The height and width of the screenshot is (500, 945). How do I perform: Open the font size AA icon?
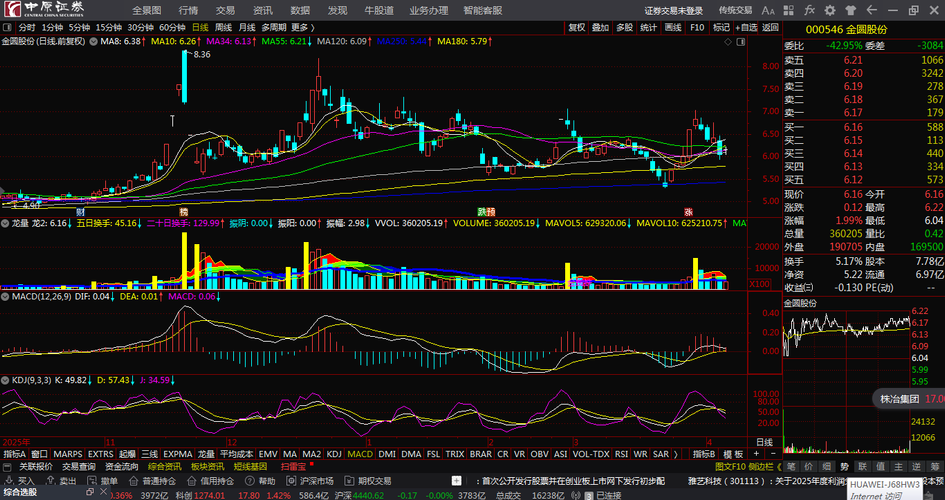[768, 10]
